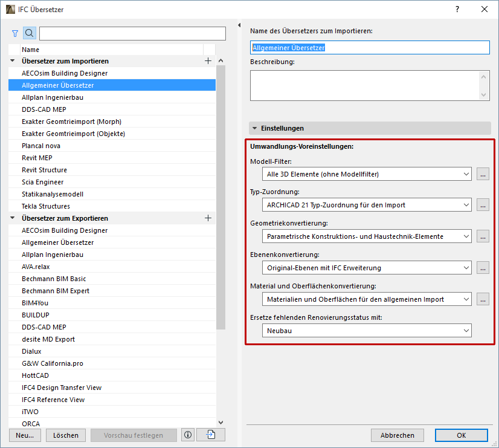This screenshot has height=448, width=499.
Task: Add new import translator with plus icon
Action: pyautogui.click(x=208, y=61)
